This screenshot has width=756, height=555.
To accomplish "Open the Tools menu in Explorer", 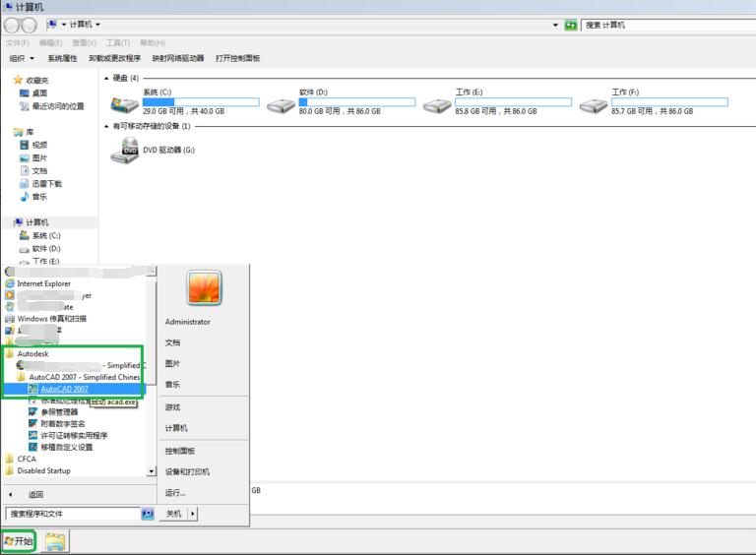I will [x=118, y=43].
